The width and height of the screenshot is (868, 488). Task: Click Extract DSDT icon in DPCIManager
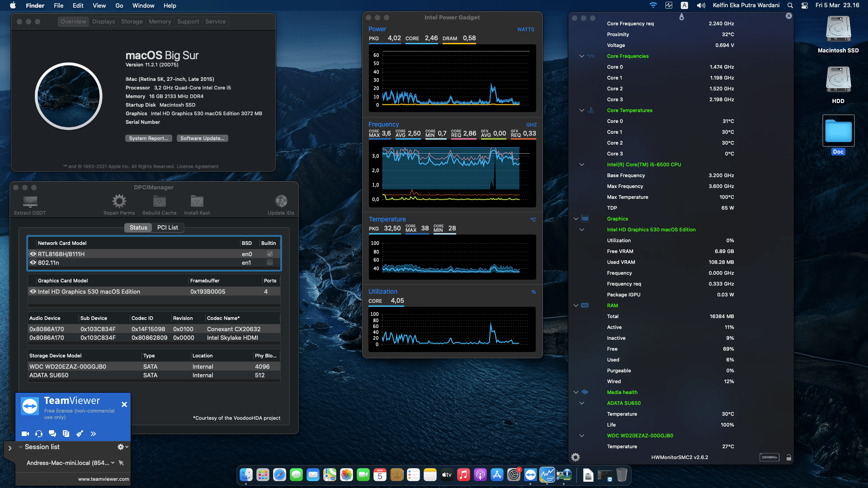[x=30, y=201]
